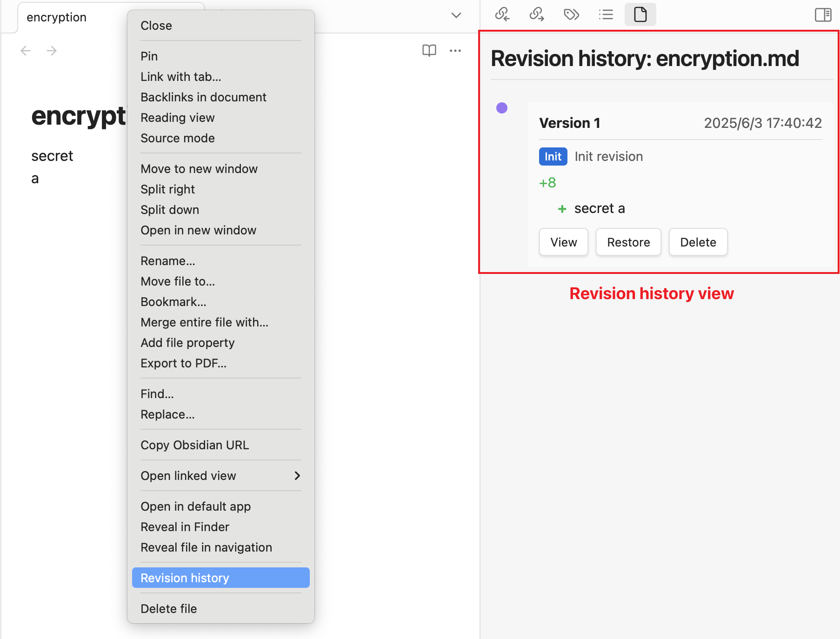Navigate back with the left arrow
This screenshot has width=840, height=639.
(26, 50)
